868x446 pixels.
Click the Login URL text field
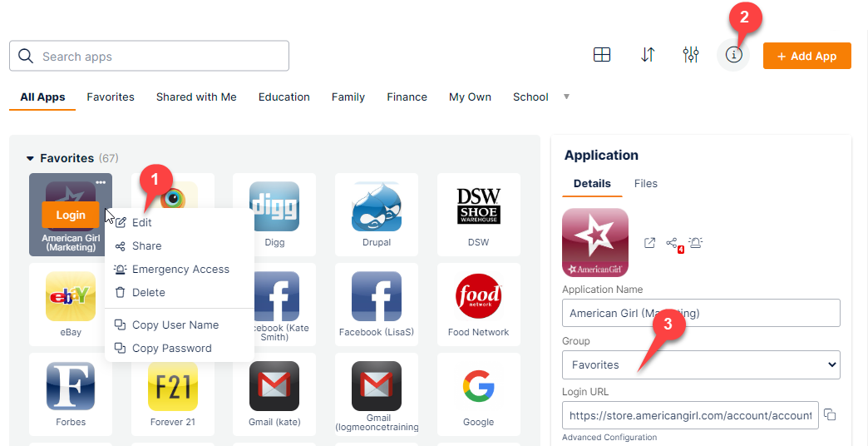pyautogui.click(x=690, y=415)
